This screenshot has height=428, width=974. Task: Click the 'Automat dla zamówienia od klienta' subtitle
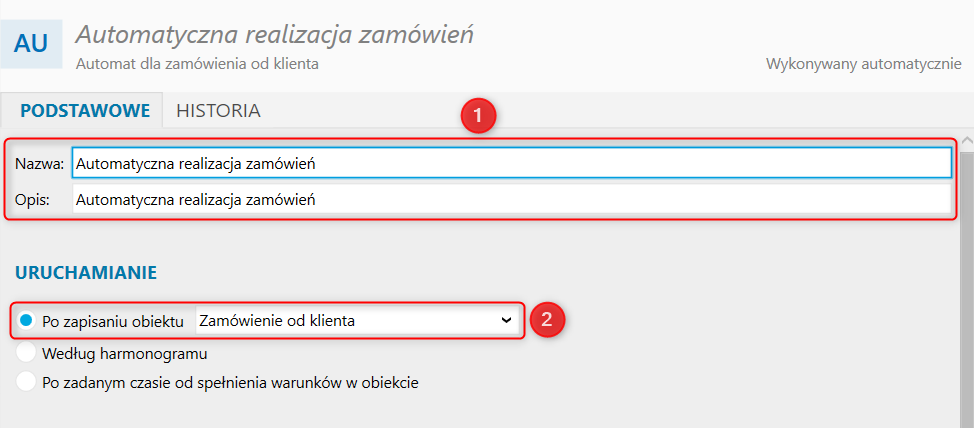(x=197, y=64)
